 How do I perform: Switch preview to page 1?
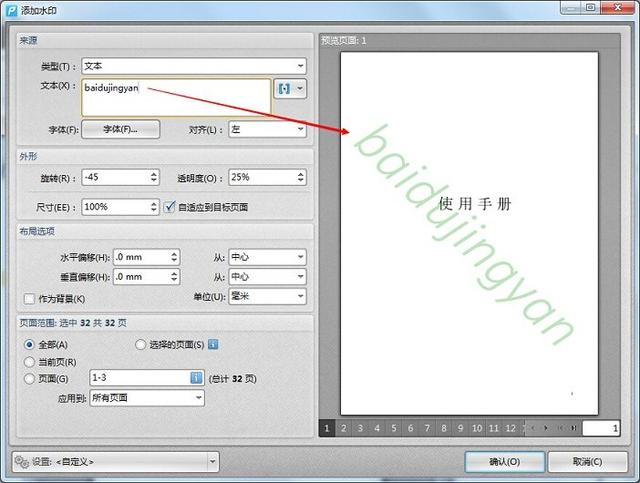click(x=327, y=428)
